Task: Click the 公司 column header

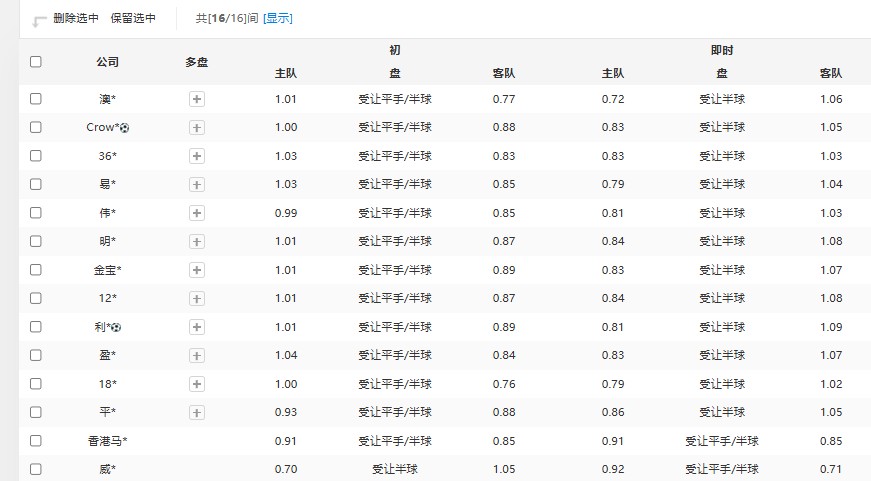Action: pyautogui.click(x=107, y=62)
